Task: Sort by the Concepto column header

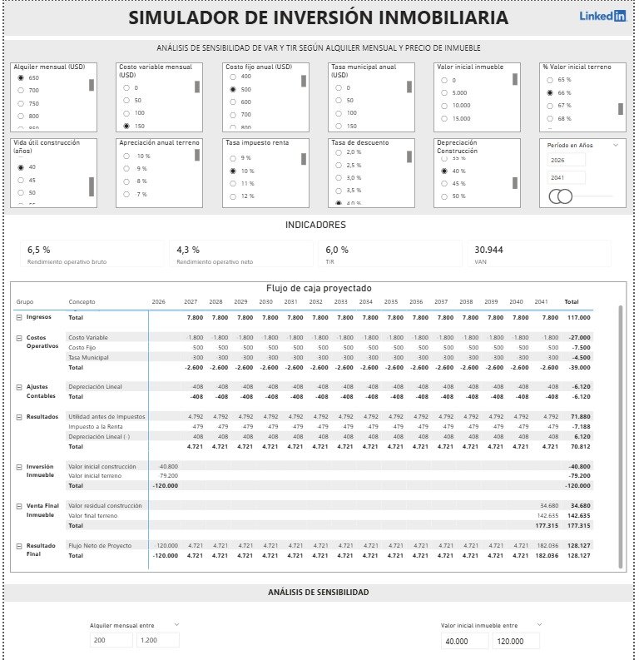Action: pos(82,302)
